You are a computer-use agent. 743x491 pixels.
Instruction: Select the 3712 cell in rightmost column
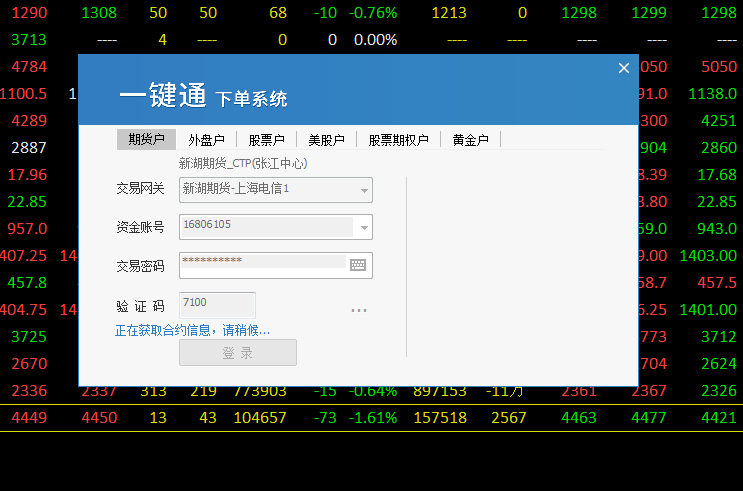(719, 336)
